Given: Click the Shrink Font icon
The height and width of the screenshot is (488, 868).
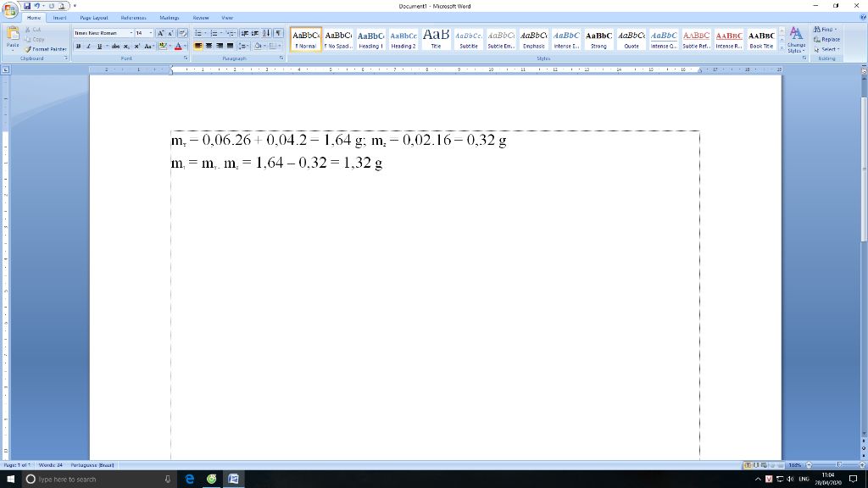Looking at the screenshot, I should (170, 33).
